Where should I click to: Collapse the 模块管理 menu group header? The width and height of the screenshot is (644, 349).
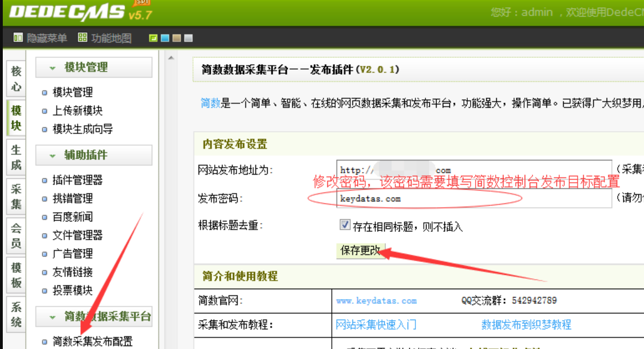[x=94, y=67]
